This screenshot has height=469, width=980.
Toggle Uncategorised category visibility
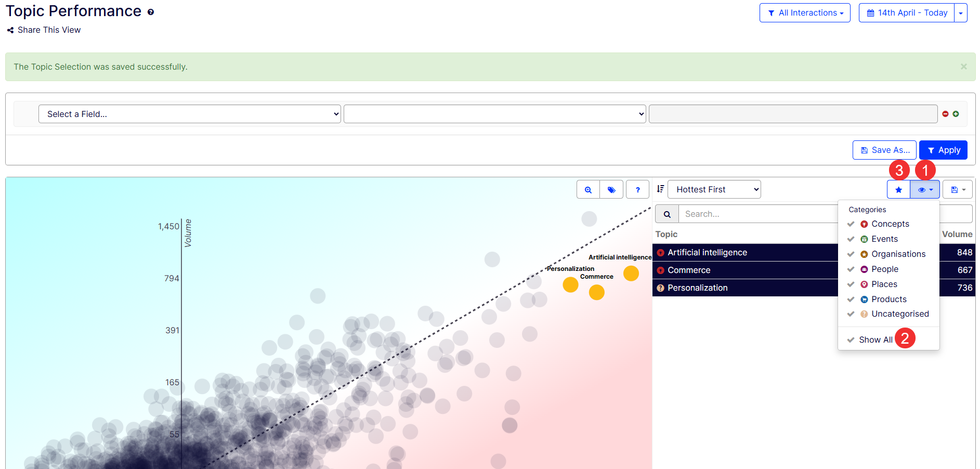888,314
